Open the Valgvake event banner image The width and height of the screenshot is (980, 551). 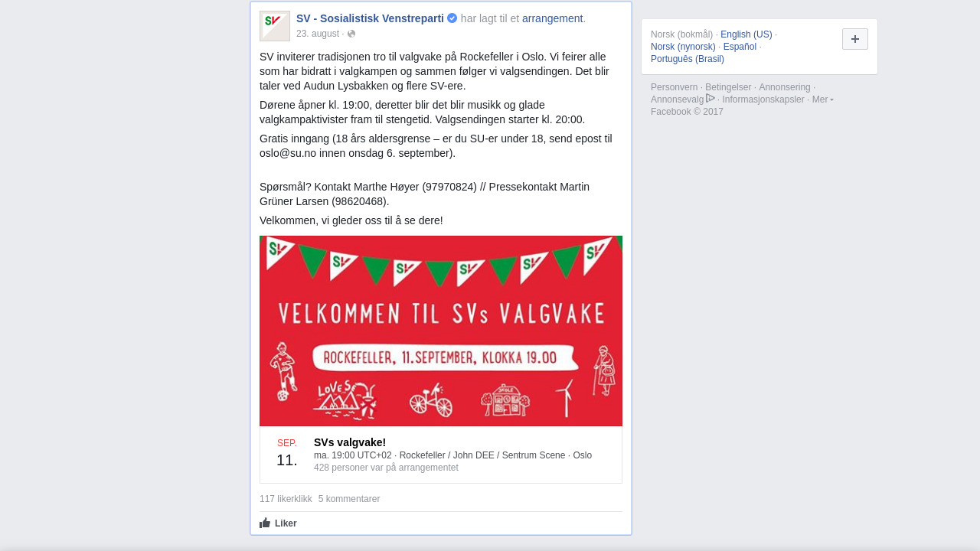[441, 331]
